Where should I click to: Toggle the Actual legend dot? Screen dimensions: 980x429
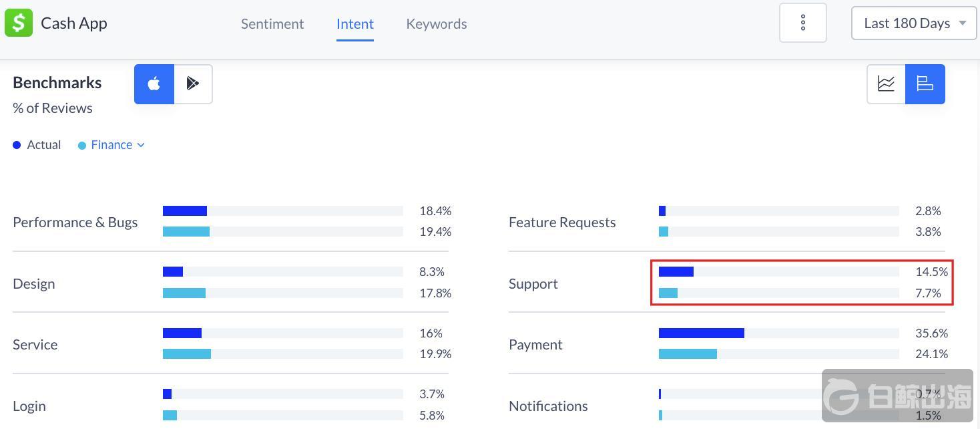coord(17,145)
